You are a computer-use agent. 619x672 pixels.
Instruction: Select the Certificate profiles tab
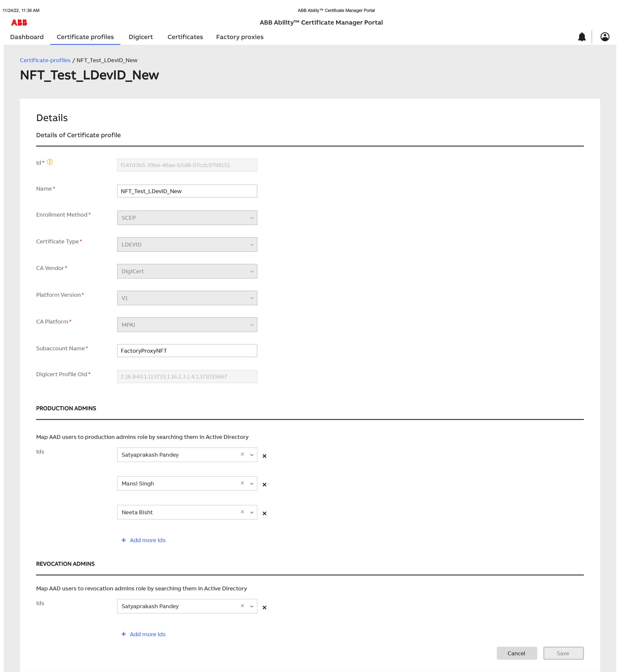click(x=85, y=37)
